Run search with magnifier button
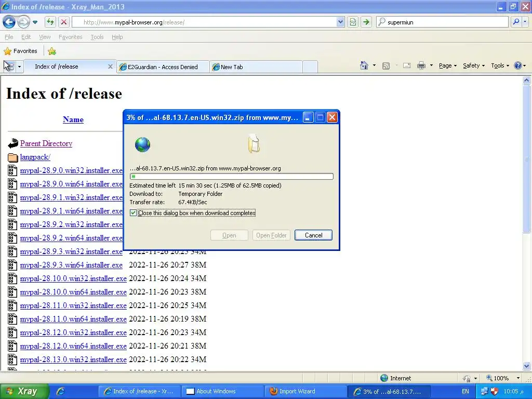The image size is (532, 399). coord(516,22)
